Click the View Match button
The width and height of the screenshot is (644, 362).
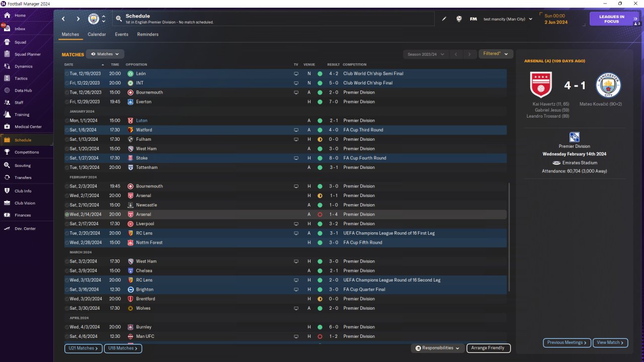click(x=611, y=343)
